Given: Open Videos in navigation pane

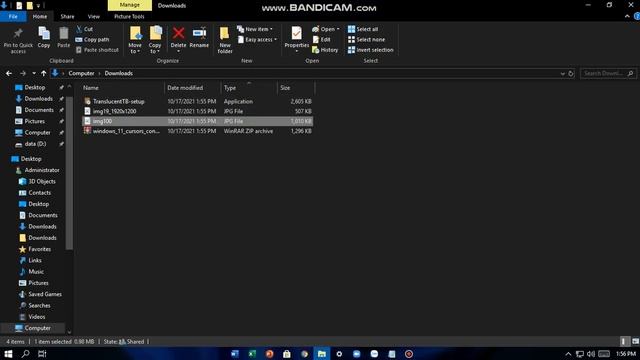Looking at the screenshot, I should point(37,317).
